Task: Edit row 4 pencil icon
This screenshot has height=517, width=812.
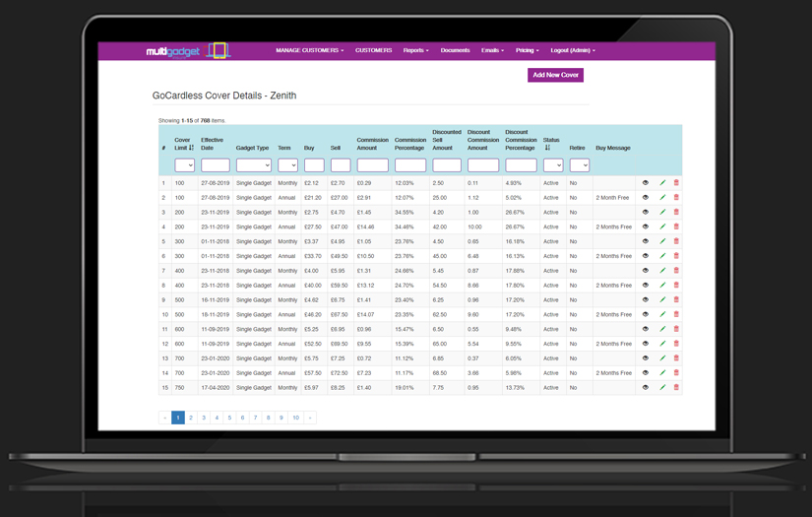Action: pyautogui.click(x=662, y=226)
